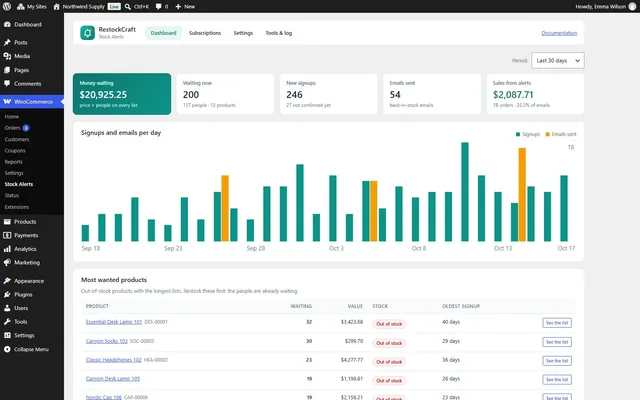Open WooCommerce Extensions submenu item
Image resolution: width=640 pixels, height=400 pixels.
(17, 207)
